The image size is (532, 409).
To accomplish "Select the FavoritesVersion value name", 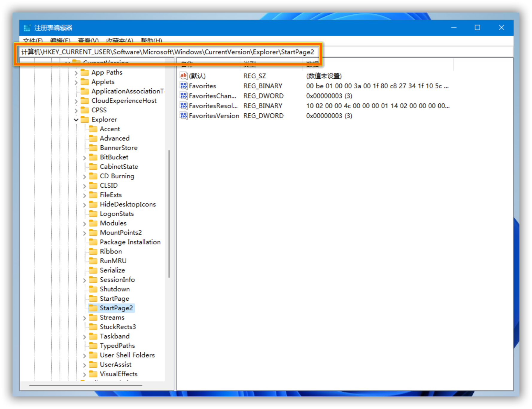I will [214, 116].
